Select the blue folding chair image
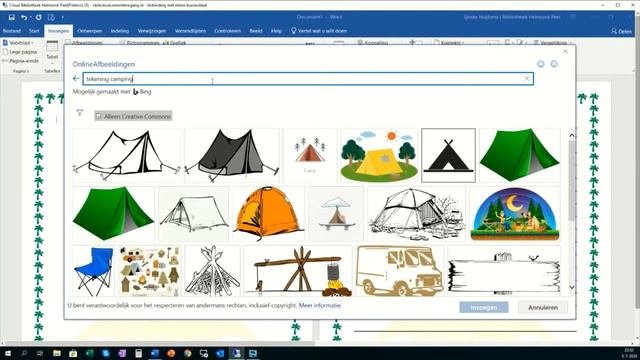640x360 pixels. pos(93,271)
